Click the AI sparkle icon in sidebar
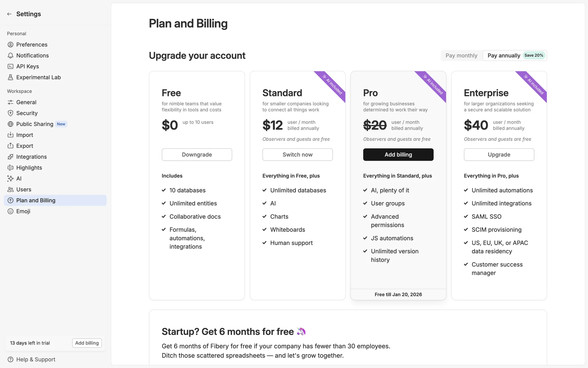The height and width of the screenshot is (368, 588). click(10, 178)
